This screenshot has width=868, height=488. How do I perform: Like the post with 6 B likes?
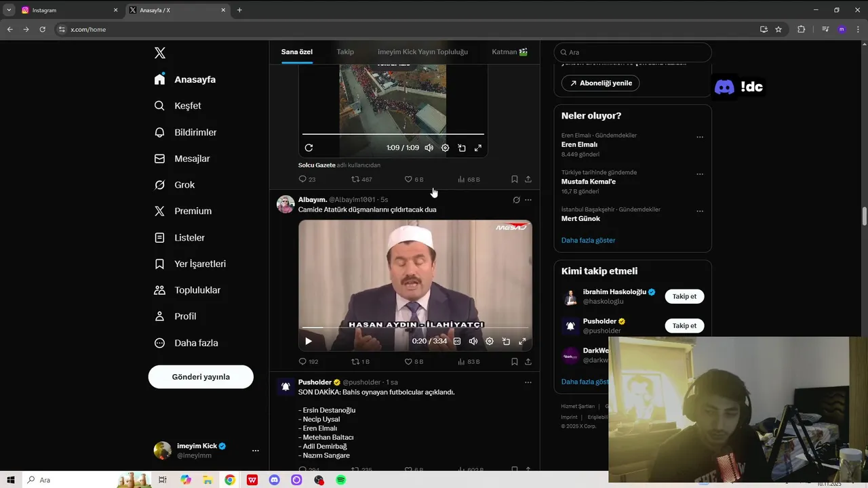(x=414, y=180)
